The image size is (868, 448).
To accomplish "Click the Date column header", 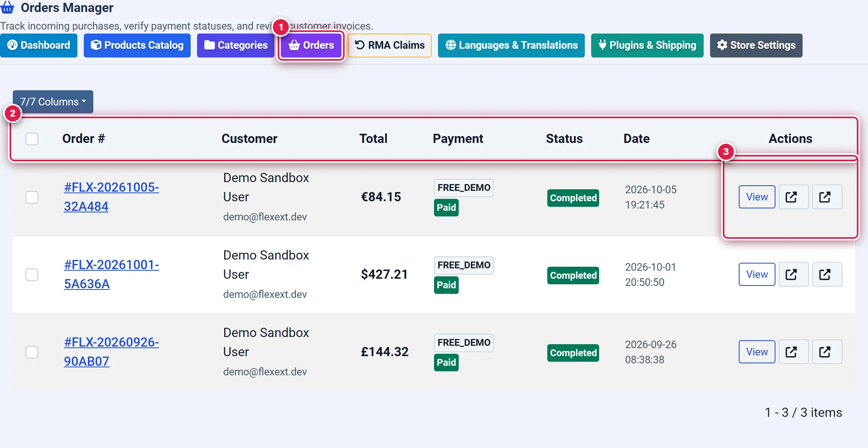I will pyautogui.click(x=636, y=139).
